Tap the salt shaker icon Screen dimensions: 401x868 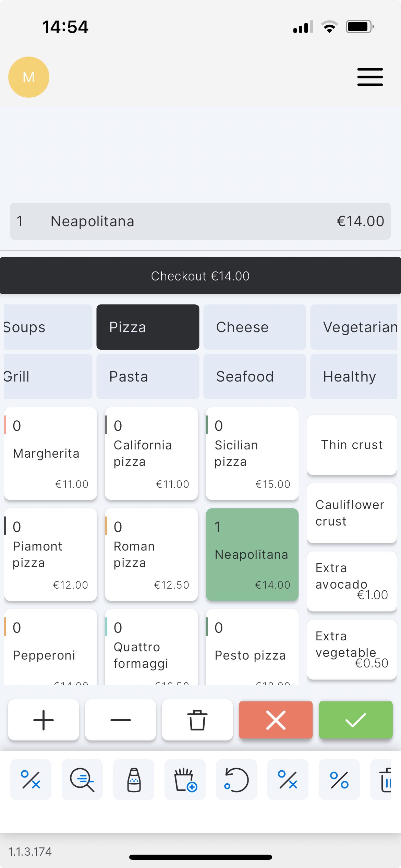(134, 780)
